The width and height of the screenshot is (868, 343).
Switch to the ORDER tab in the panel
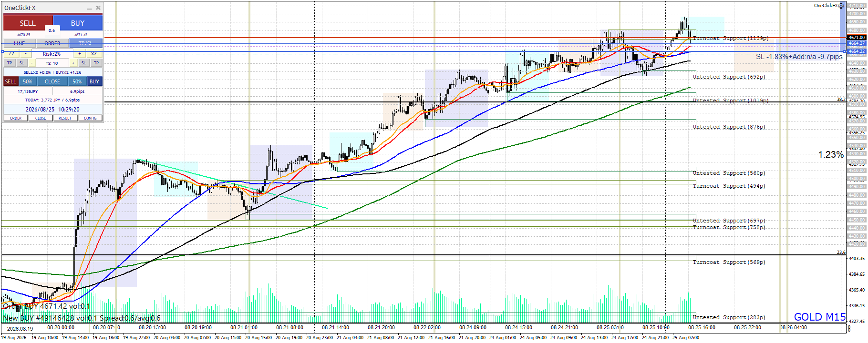pos(52,43)
